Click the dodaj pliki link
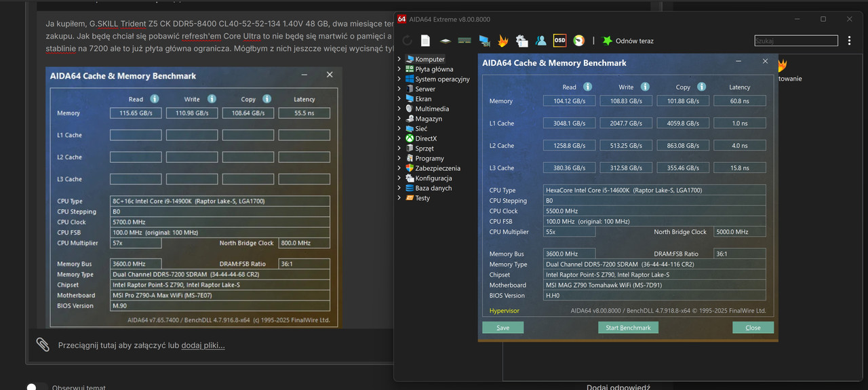The width and height of the screenshot is (868, 390). tap(203, 345)
